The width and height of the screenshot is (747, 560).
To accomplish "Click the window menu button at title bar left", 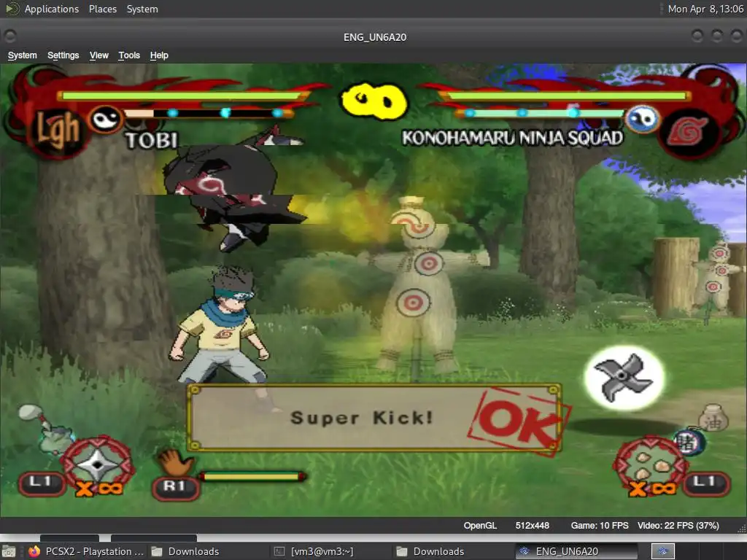I will click(x=10, y=36).
